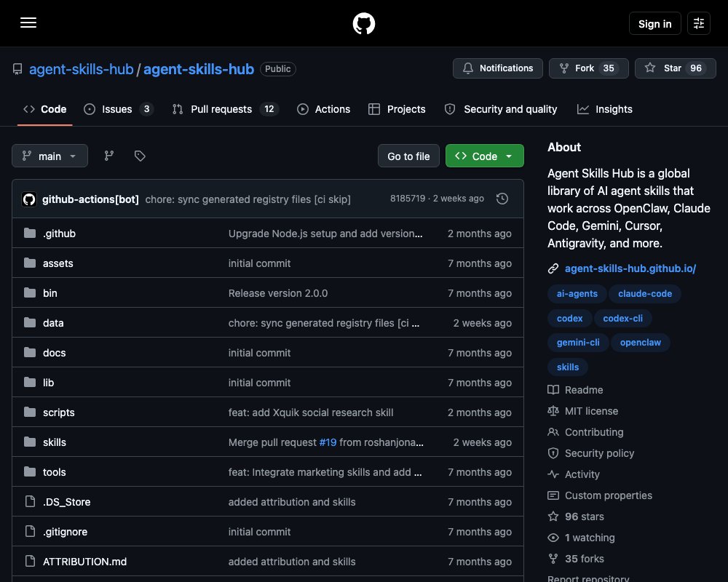
Task: Click the repository icon before owner name
Action: tap(17, 69)
